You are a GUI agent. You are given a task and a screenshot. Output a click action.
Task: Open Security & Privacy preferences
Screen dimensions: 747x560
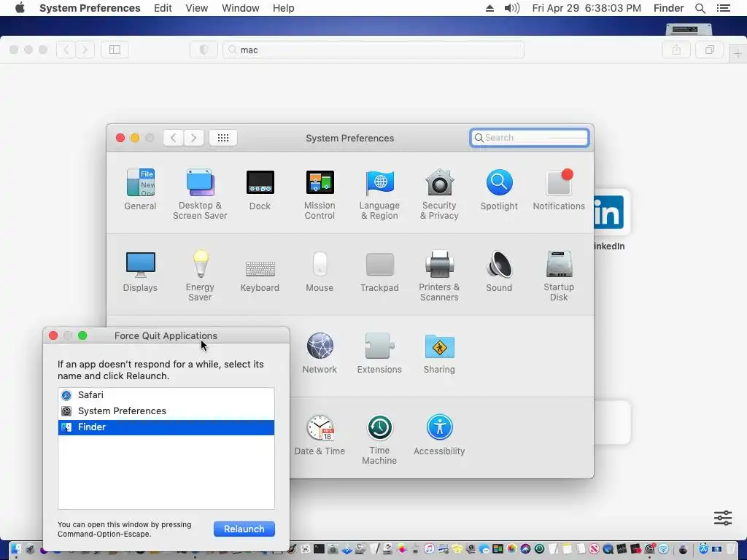[439, 194]
